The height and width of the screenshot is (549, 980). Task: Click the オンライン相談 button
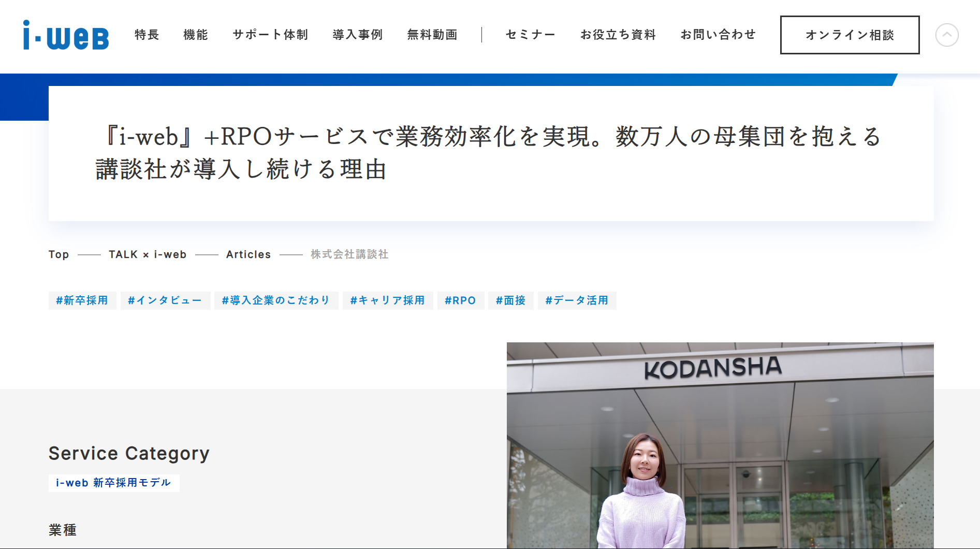[x=849, y=35]
